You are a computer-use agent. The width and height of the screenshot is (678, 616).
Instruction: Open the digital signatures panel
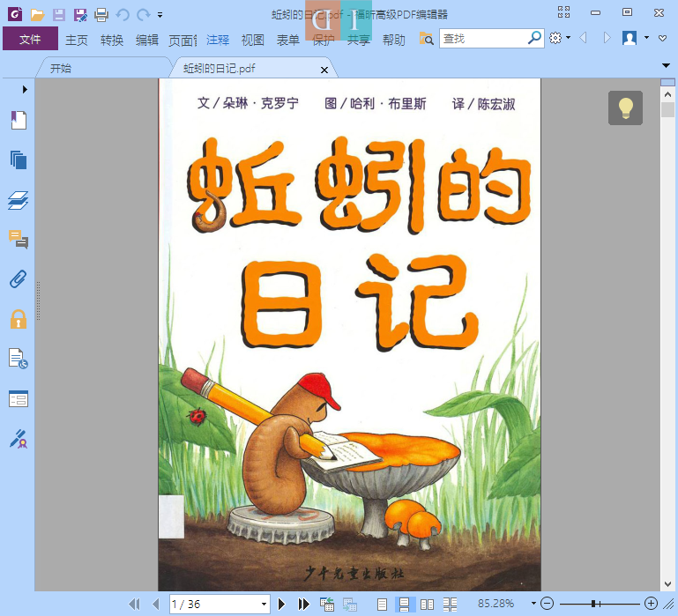[x=19, y=439]
